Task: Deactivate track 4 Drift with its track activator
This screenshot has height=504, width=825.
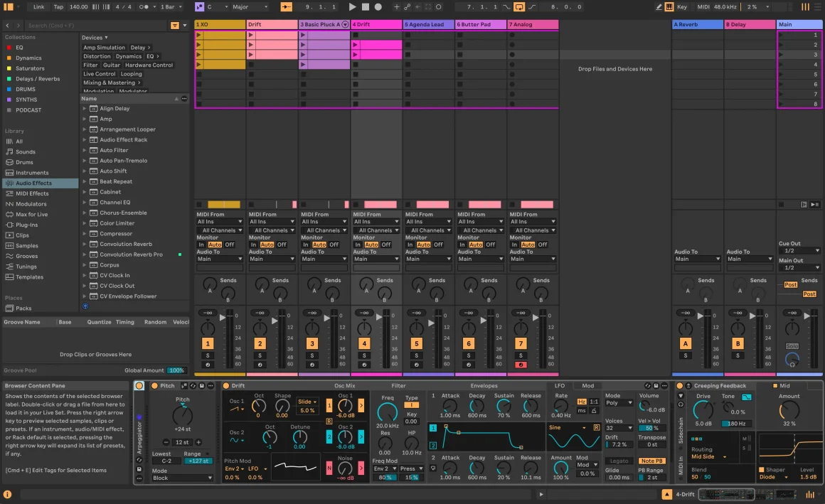Action: pyautogui.click(x=364, y=343)
